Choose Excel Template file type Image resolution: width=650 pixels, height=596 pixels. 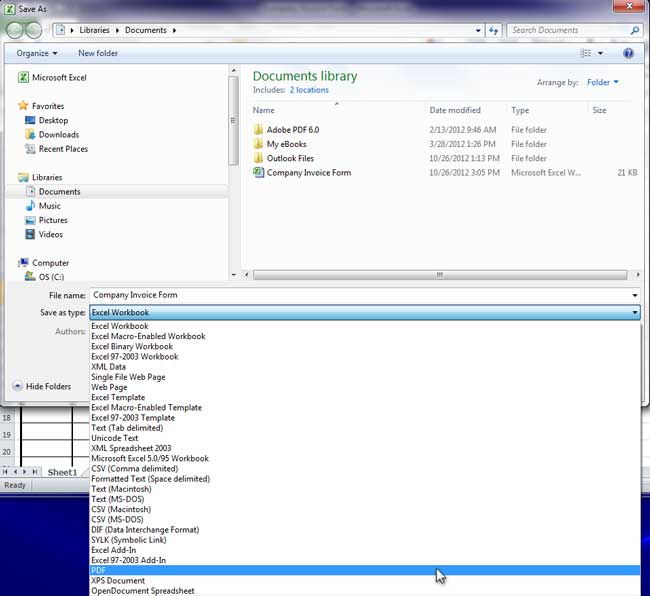(x=365, y=397)
